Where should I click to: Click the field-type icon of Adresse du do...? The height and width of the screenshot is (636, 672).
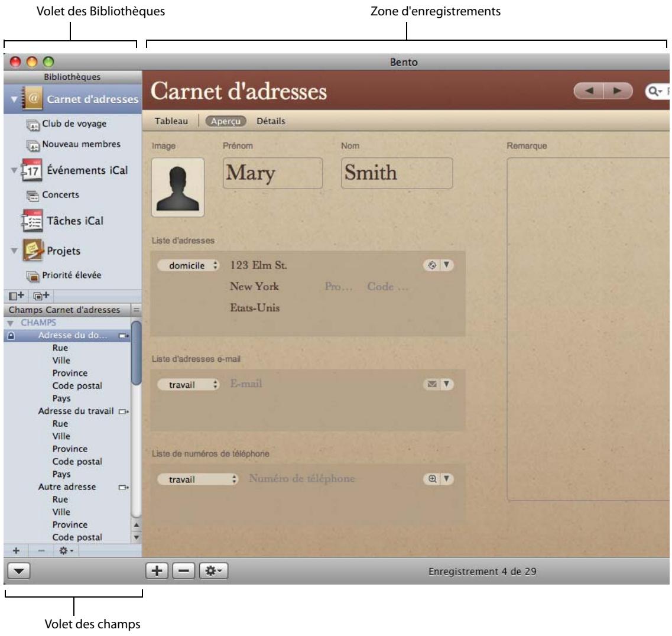[124, 336]
